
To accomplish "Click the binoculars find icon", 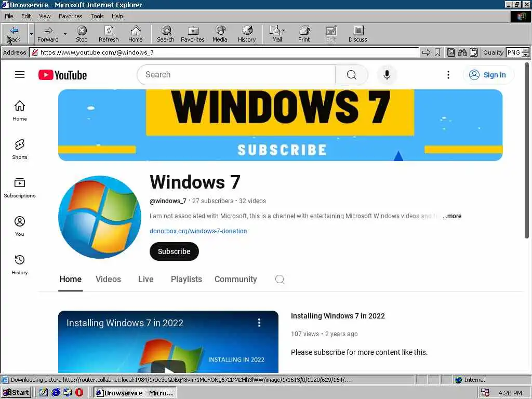I will [462, 52].
